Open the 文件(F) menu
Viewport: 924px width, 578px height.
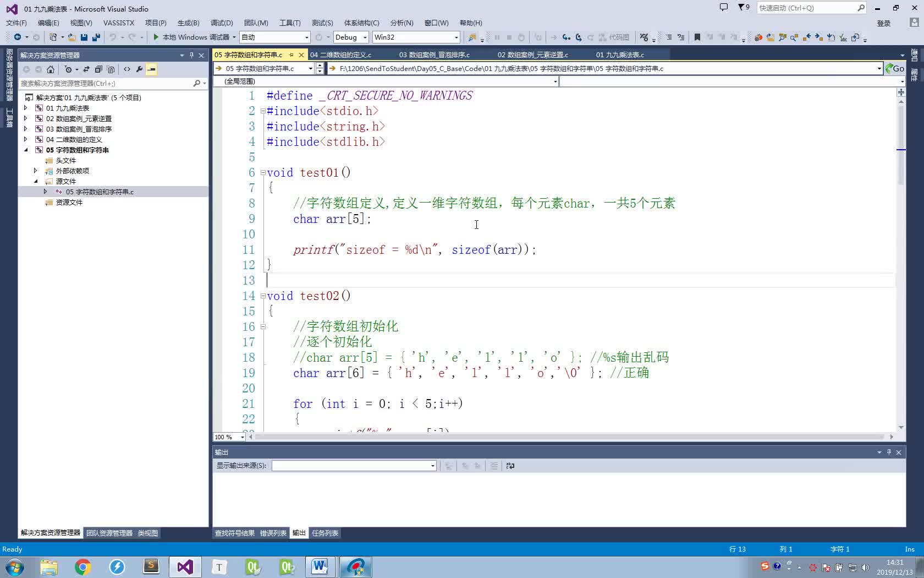point(16,23)
